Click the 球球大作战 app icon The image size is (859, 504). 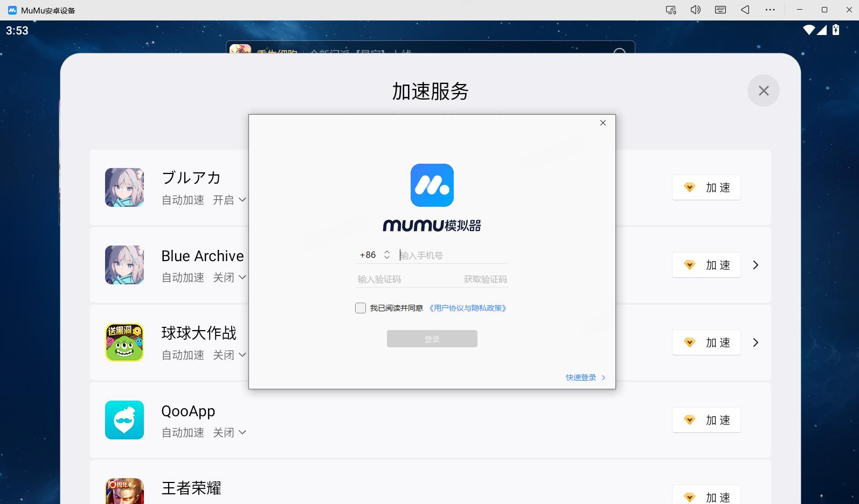coord(124,342)
